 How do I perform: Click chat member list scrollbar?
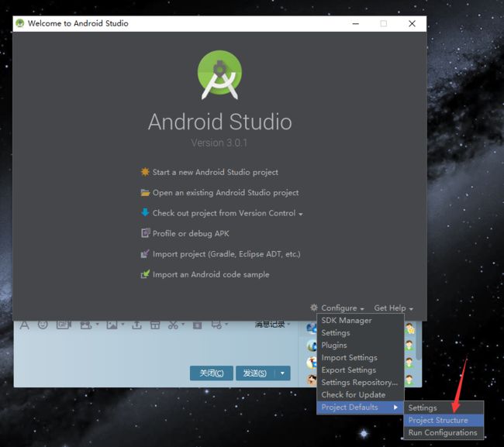coord(419,340)
